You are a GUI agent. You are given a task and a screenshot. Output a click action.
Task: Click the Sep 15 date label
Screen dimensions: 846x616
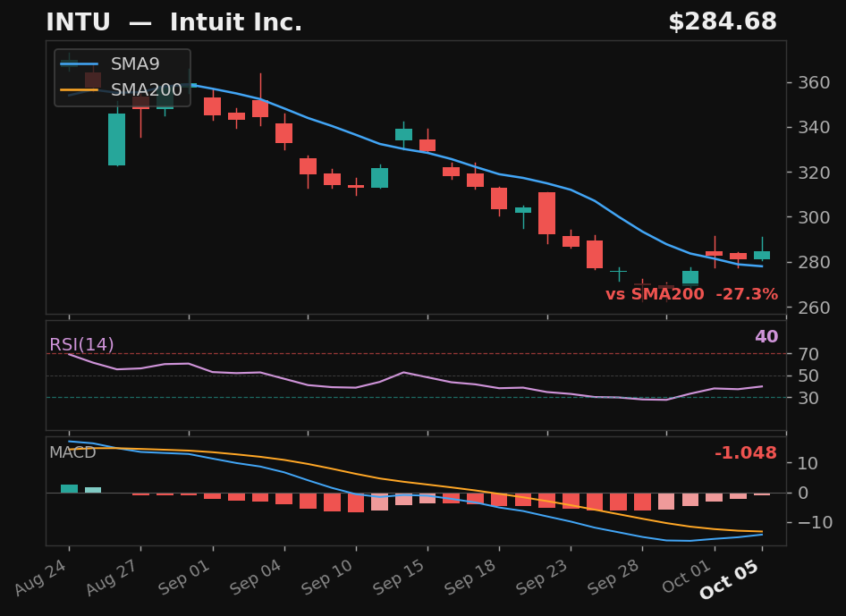coord(399,578)
